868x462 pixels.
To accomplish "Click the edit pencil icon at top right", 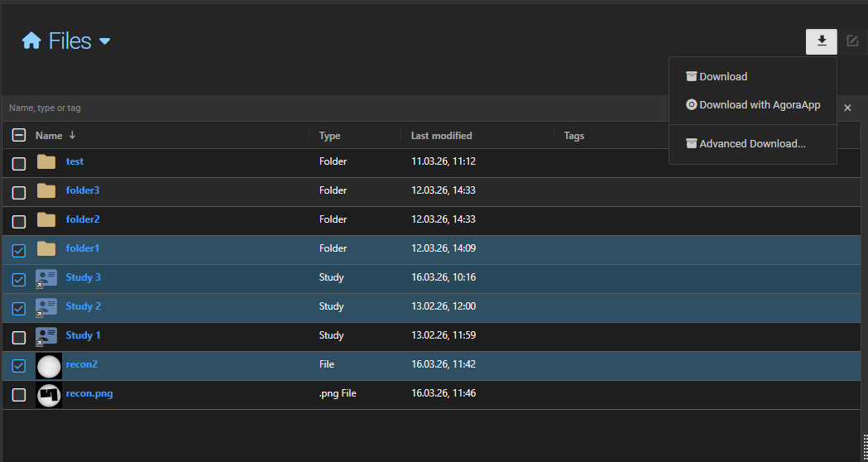I will point(852,41).
